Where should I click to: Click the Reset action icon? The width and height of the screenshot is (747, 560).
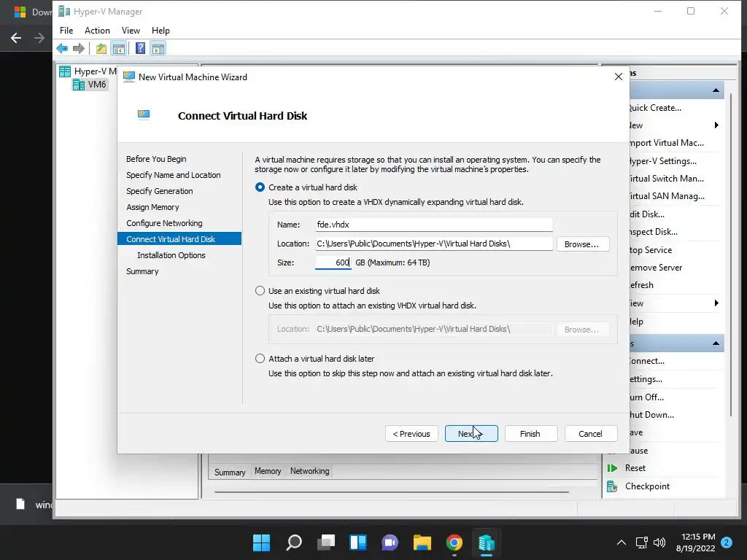tap(612, 468)
